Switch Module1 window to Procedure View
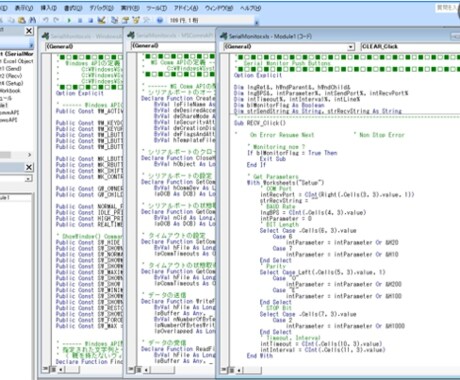 [223, 370]
